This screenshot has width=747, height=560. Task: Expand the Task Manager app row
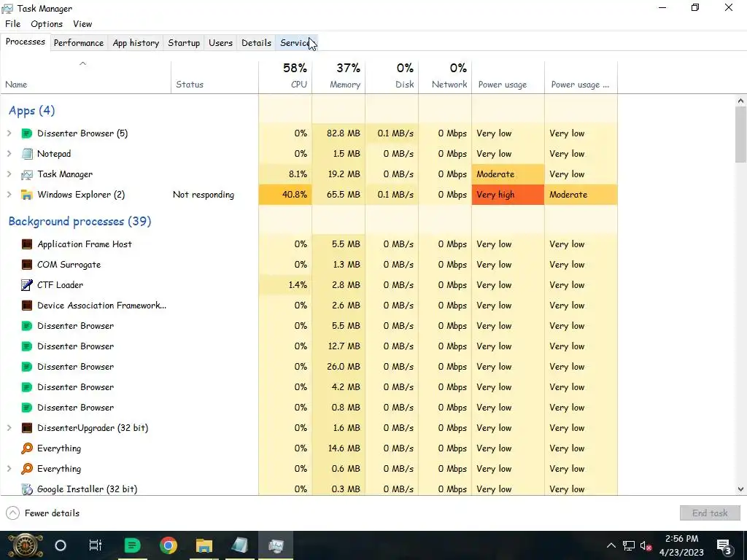click(9, 174)
